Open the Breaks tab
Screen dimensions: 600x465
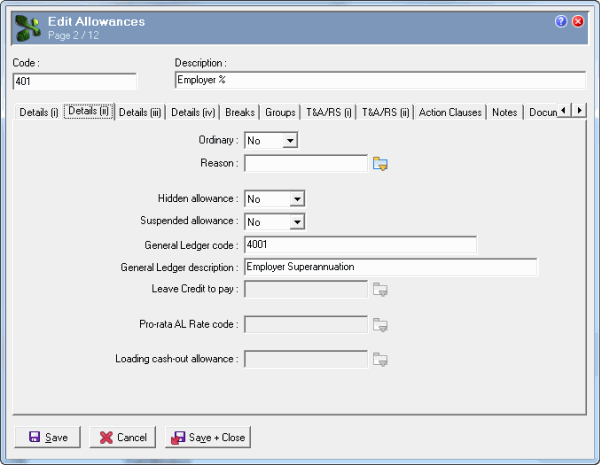click(240, 113)
